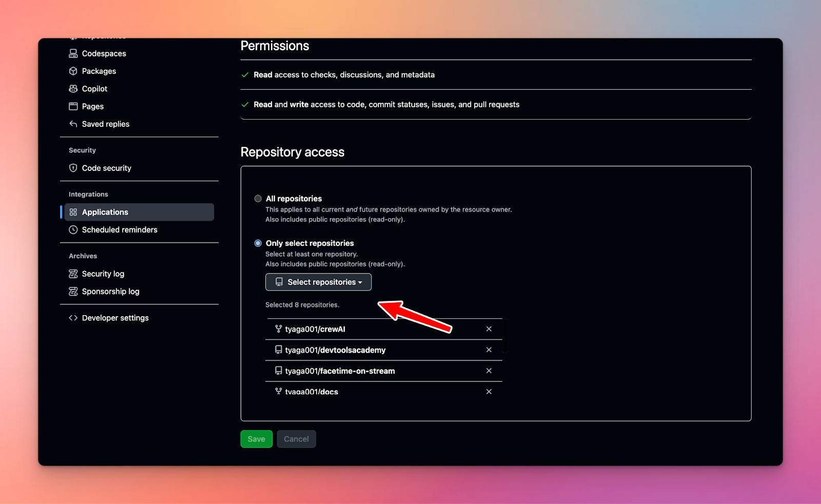Click the repo icon beside tyaga001/facetime-on-stream
This screenshot has width=821, height=504.
tap(279, 371)
